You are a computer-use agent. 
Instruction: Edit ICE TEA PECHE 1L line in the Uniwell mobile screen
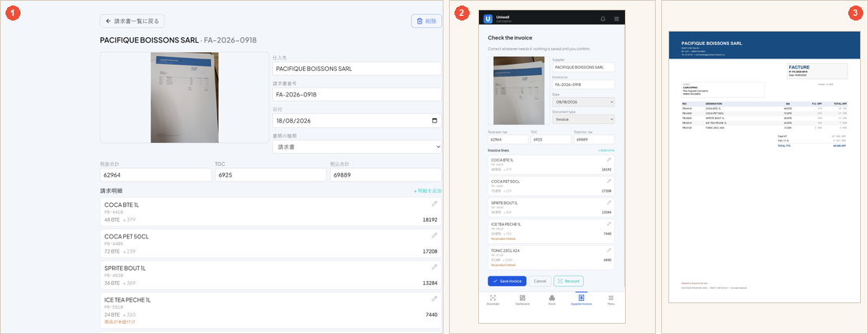tap(609, 223)
